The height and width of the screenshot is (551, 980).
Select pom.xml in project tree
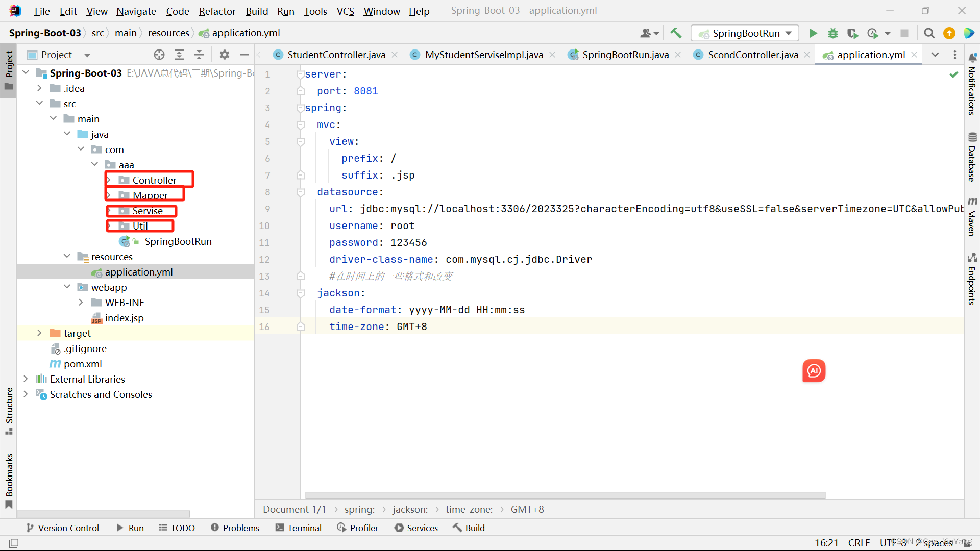point(83,364)
